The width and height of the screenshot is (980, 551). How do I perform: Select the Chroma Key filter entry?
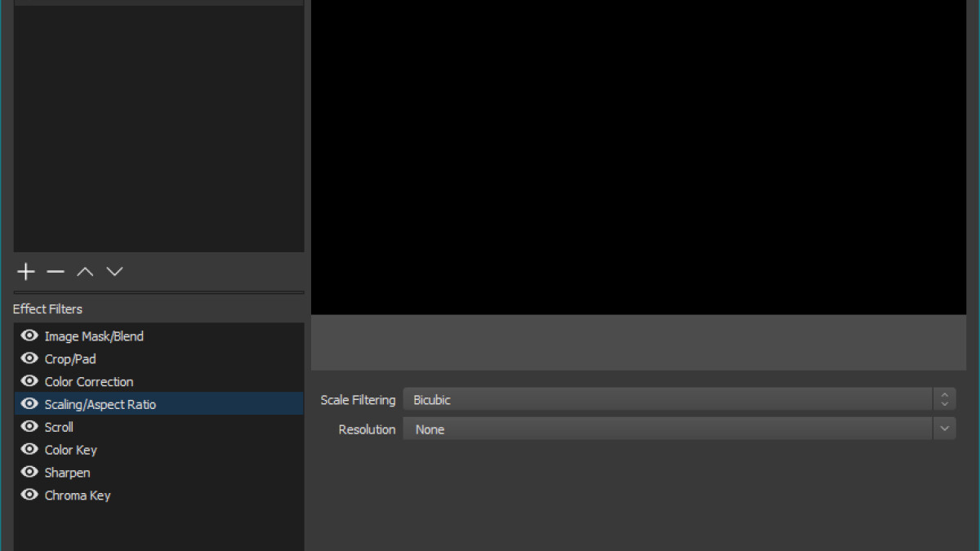(x=78, y=495)
